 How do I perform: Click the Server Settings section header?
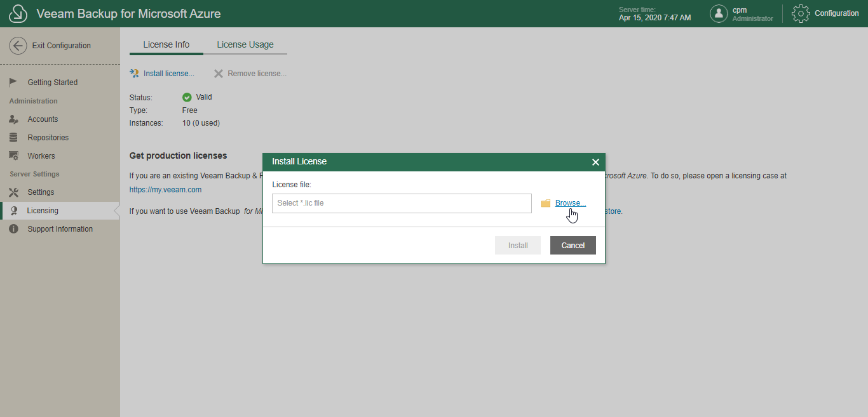(34, 174)
